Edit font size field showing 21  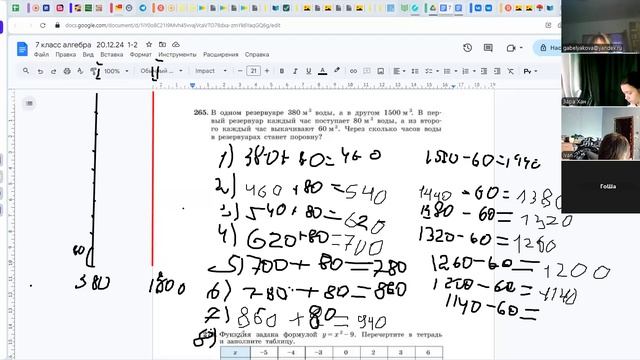tap(253, 71)
